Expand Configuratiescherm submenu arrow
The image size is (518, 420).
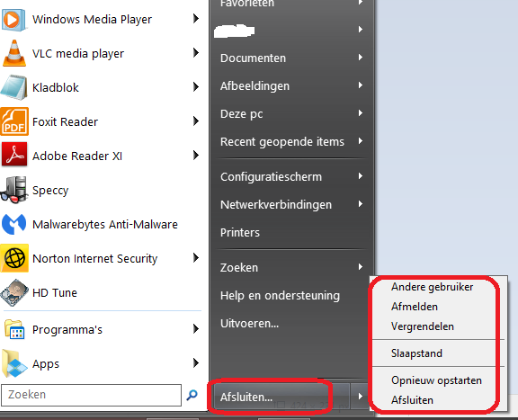(361, 176)
